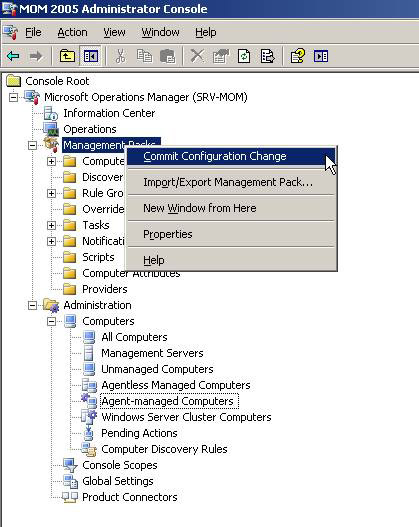This screenshot has height=527, width=419.
Task: Select Help in the context menu
Action: pos(231,260)
